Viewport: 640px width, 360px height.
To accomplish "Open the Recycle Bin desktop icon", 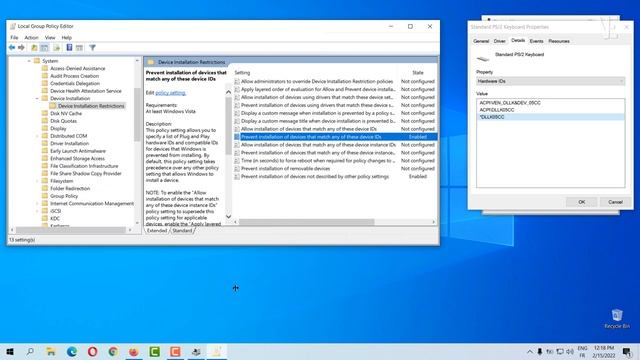I will (617, 319).
